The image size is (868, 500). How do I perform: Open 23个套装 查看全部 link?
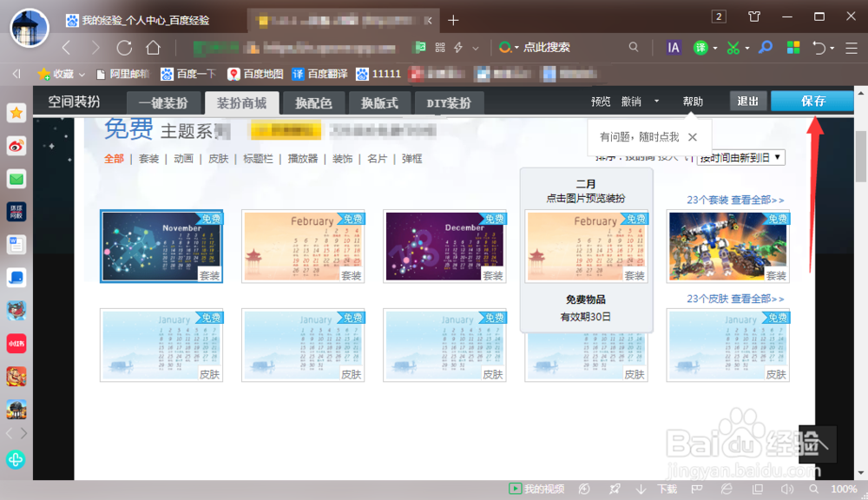coord(735,200)
